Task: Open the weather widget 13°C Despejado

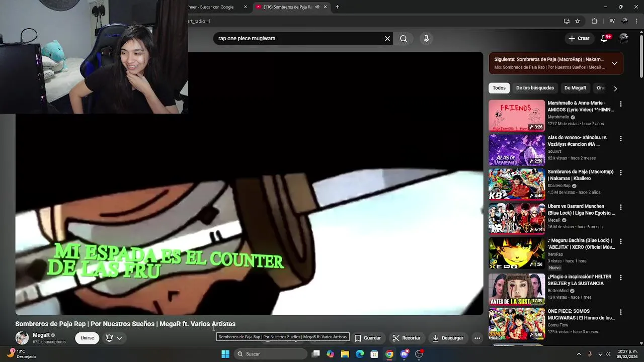Action: point(21,354)
